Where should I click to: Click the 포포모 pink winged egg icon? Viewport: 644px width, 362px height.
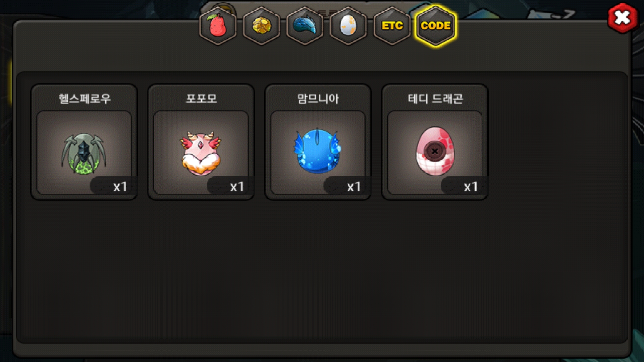tap(201, 153)
